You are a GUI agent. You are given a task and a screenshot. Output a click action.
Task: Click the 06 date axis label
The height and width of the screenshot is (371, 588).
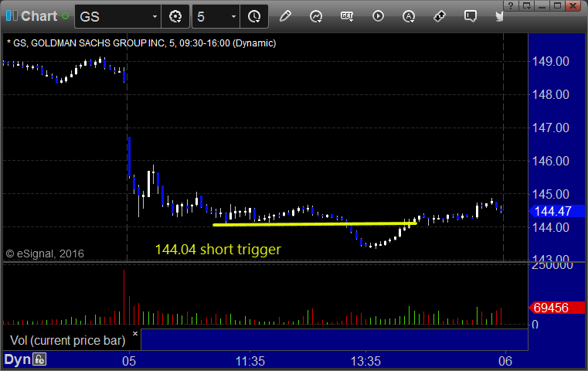(505, 361)
